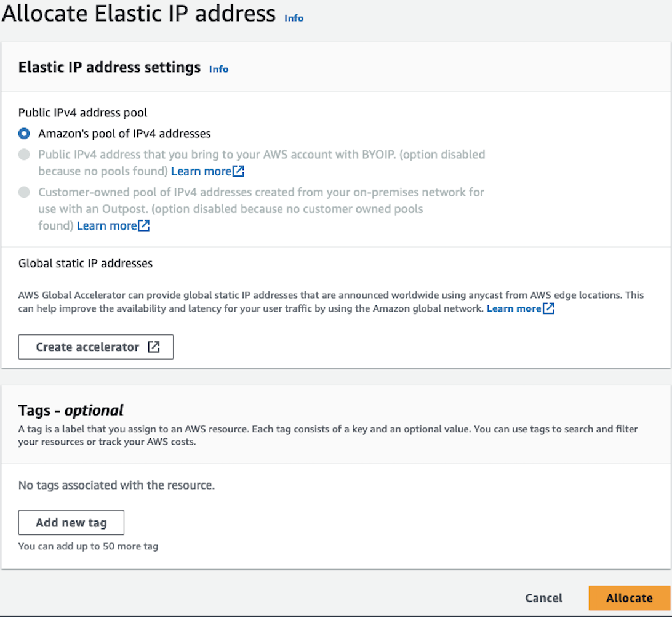Click external-link icon after customer-owned pool Learn more
Screen dimensions: 672x617
[x=144, y=226]
